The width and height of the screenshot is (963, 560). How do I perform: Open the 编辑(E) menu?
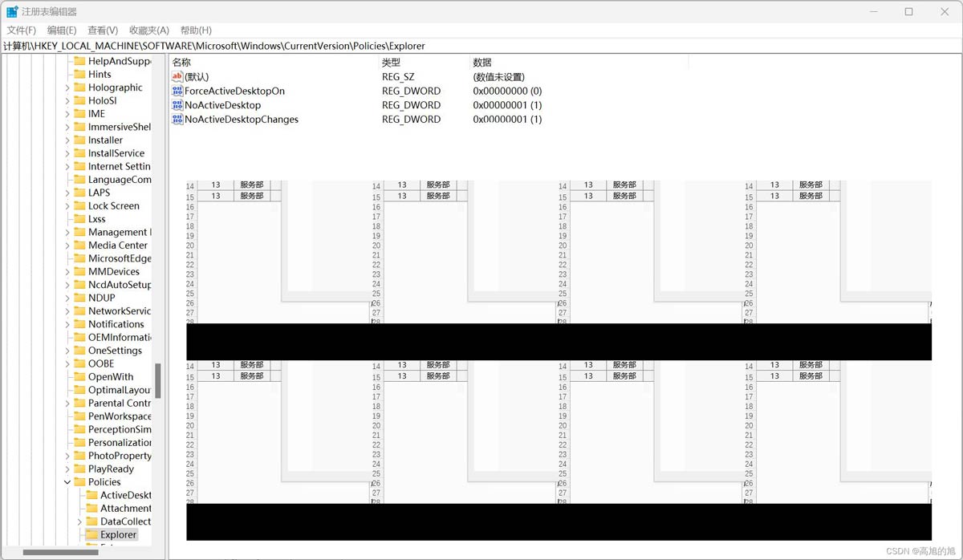coord(62,30)
